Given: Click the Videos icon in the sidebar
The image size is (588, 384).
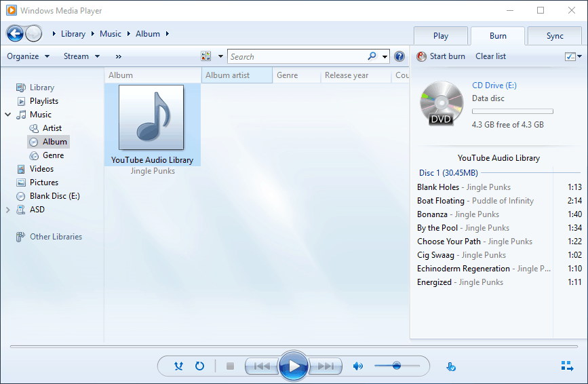Looking at the screenshot, I should click(21, 169).
